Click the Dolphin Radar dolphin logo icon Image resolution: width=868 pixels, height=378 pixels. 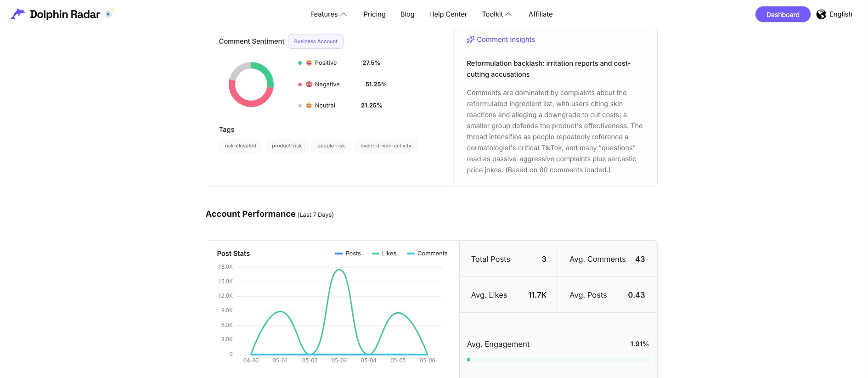click(18, 14)
